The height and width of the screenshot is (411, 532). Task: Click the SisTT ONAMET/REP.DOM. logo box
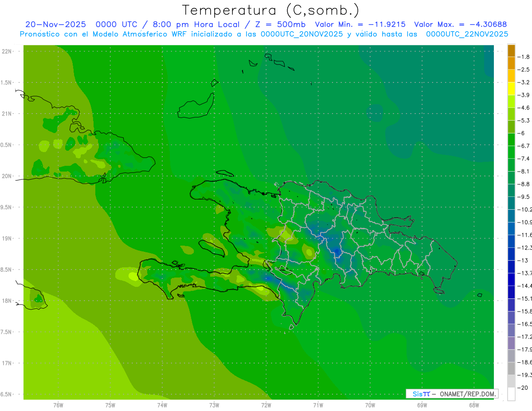click(x=452, y=394)
